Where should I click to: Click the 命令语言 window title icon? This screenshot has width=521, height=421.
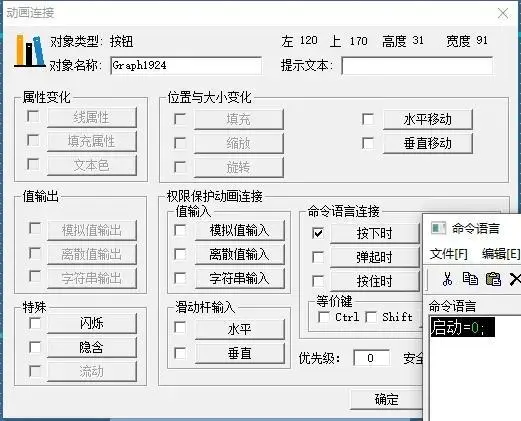pos(438,228)
